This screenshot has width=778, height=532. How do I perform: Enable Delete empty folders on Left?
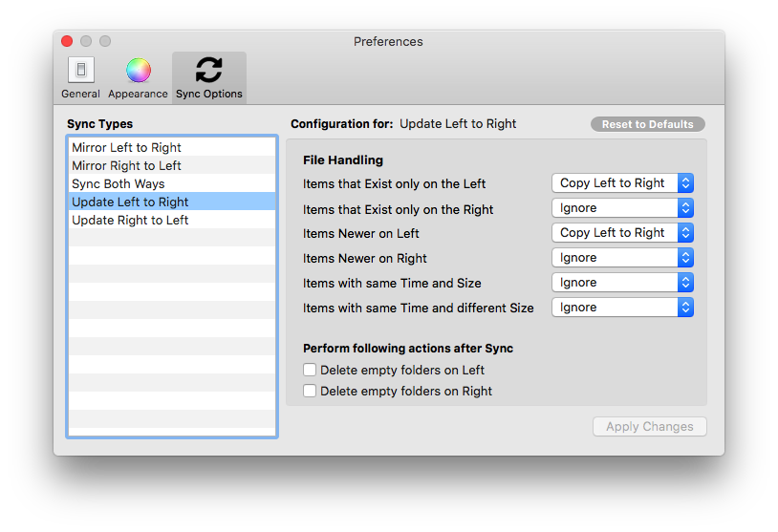click(x=310, y=370)
